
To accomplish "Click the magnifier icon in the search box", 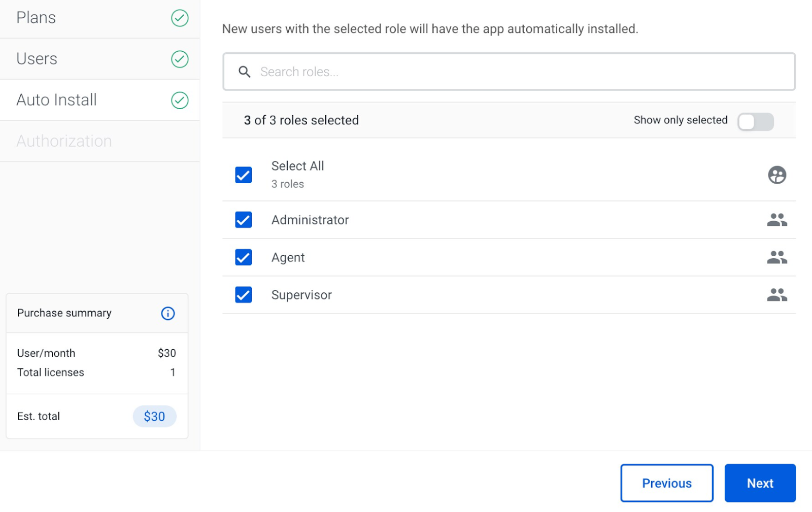I will point(245,72).
